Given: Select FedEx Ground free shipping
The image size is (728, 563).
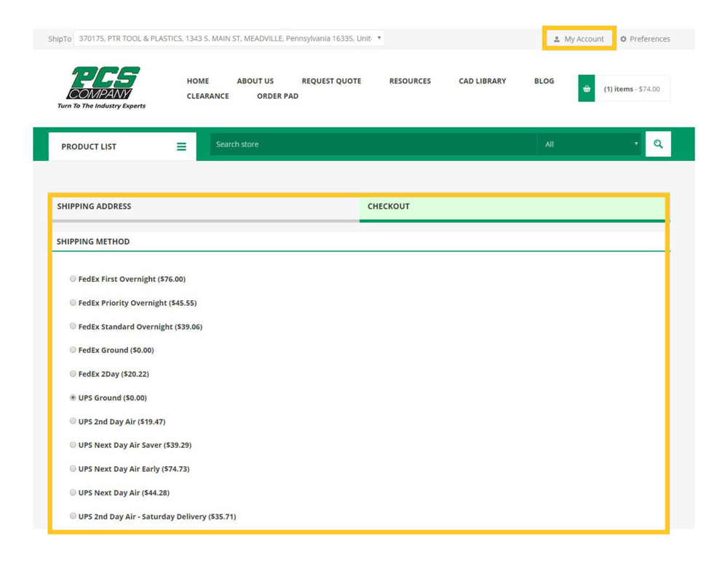Looking at the screenshot, I should (73, 350).
